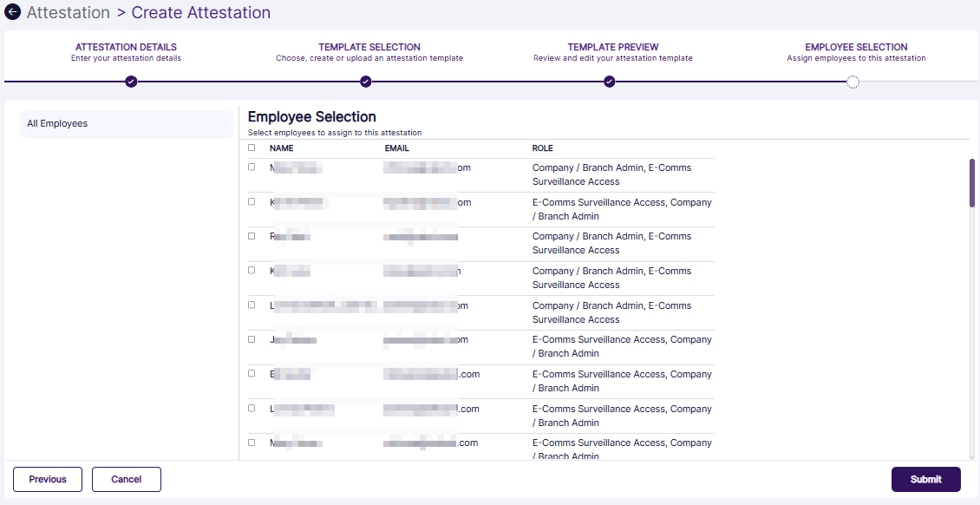The height and width of the screenshot is (505, 980).
Task: Toggle the select-all employees checkbox
Action: pos(251,148)
